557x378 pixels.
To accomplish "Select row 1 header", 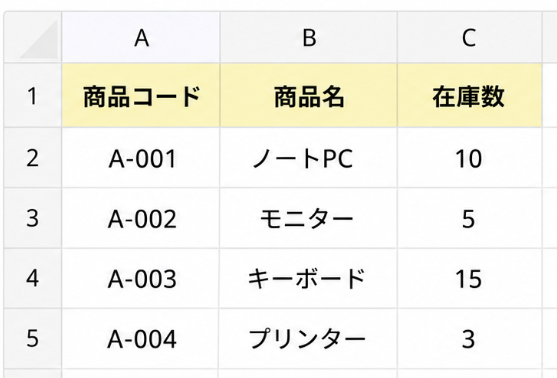I will (x=33, y=96).
